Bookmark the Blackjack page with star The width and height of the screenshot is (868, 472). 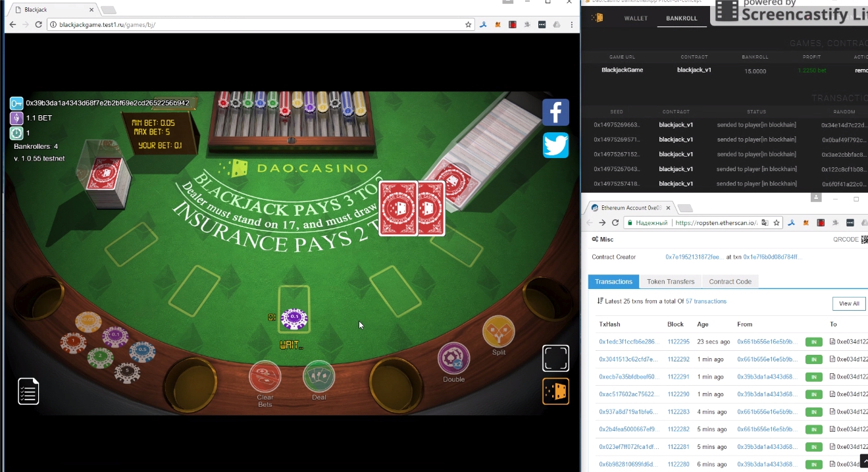point(469,24)
